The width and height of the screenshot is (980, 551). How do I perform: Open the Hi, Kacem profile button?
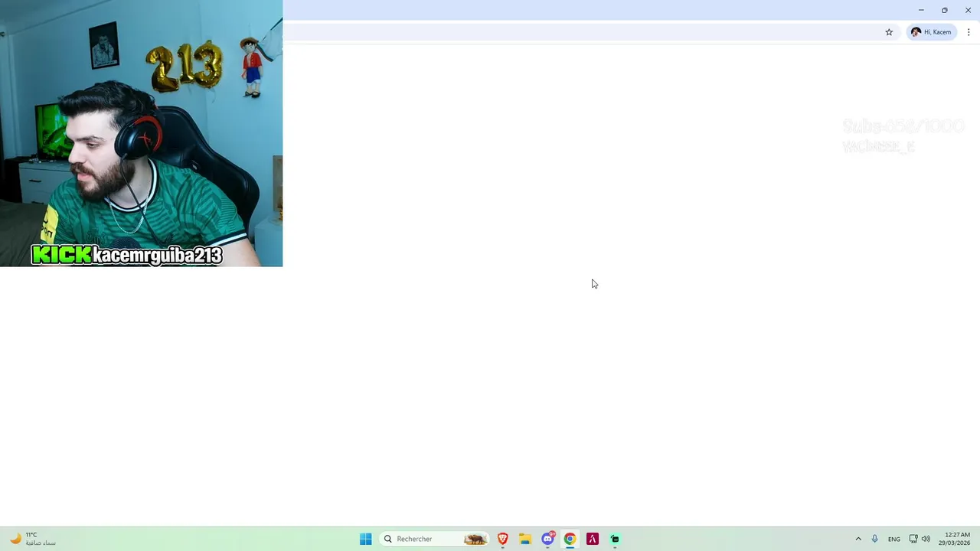coord(931,32)
